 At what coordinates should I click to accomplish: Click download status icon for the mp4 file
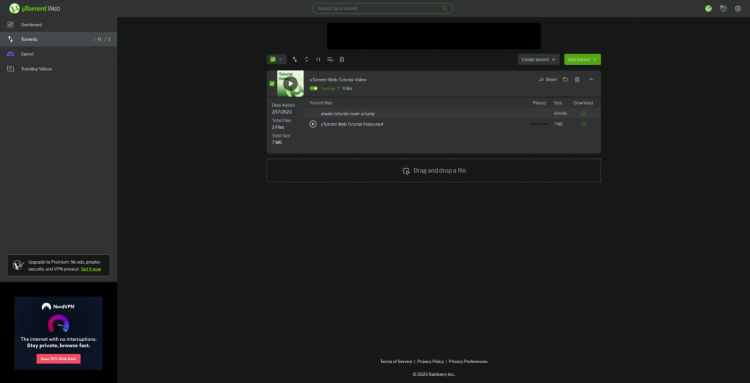583,124
